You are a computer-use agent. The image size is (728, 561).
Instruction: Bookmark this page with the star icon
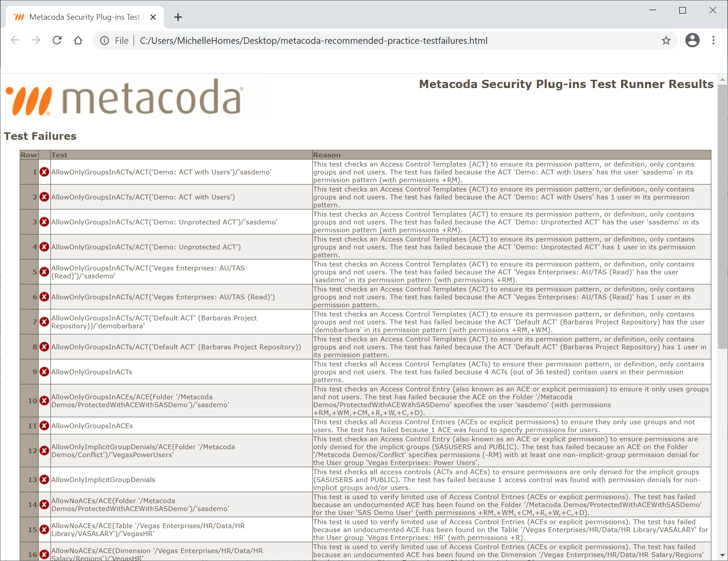pos(666,41)
